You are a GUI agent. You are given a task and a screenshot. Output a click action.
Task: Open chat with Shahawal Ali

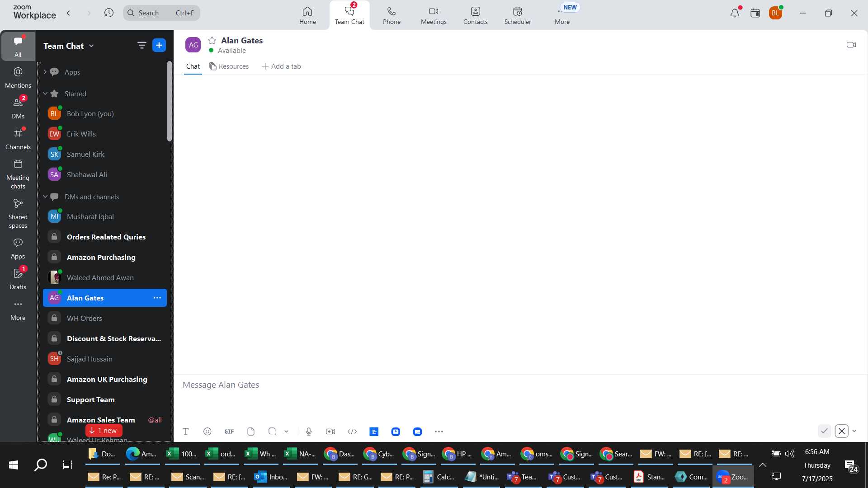click(105, 174)
